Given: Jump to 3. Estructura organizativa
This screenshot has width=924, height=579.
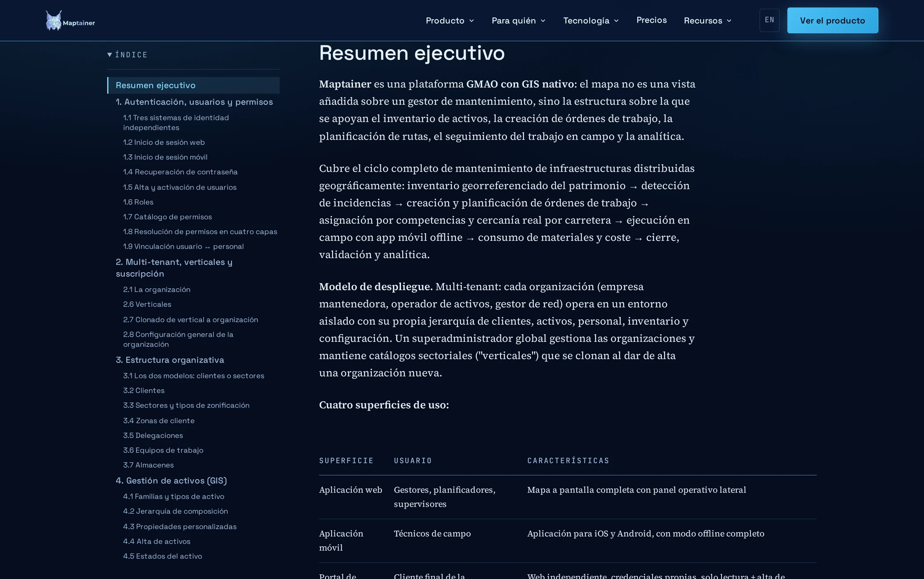Looking at the screenshot, I should [170, 360].
